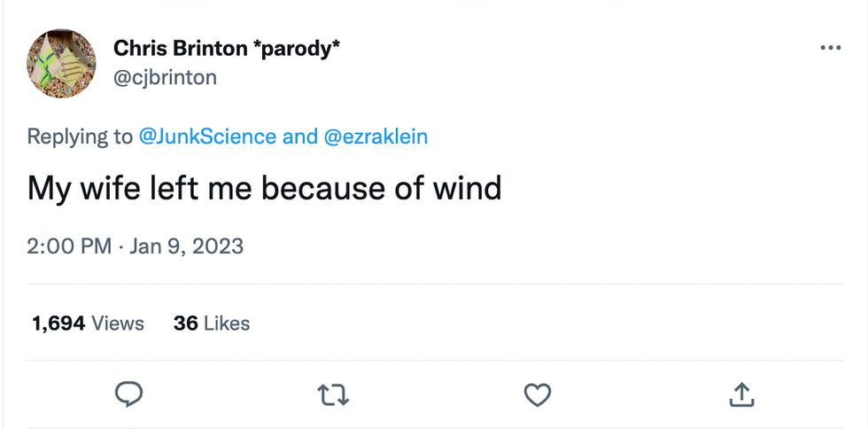Click the Jan 9, 2023 date

coord(186,246)
